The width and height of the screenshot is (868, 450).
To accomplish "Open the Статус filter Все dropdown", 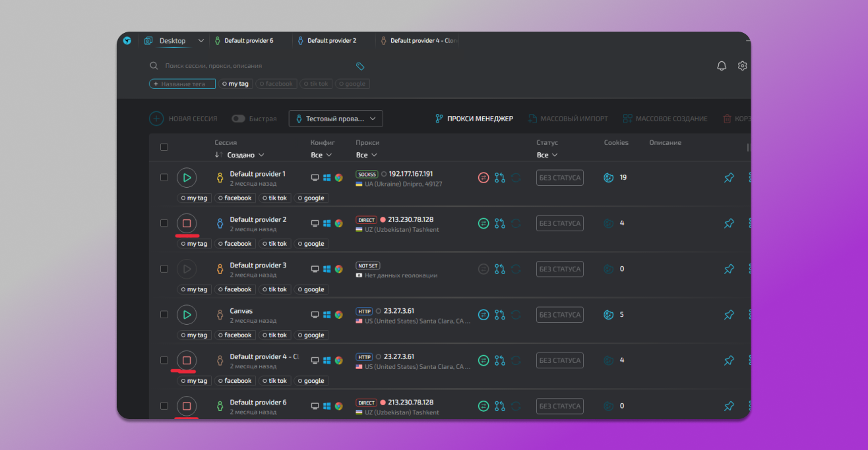I will coord(547,155).
